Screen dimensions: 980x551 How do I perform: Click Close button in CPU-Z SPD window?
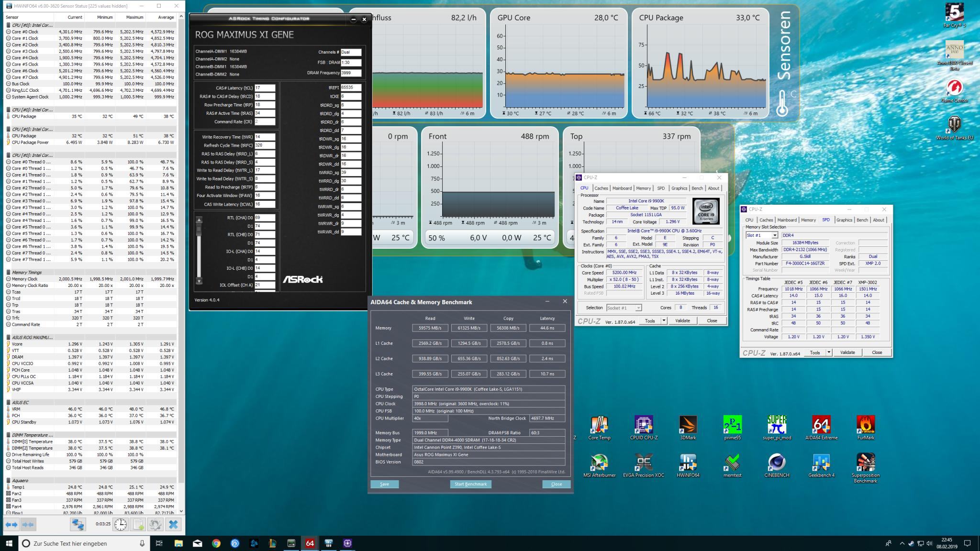pos(877,353)
